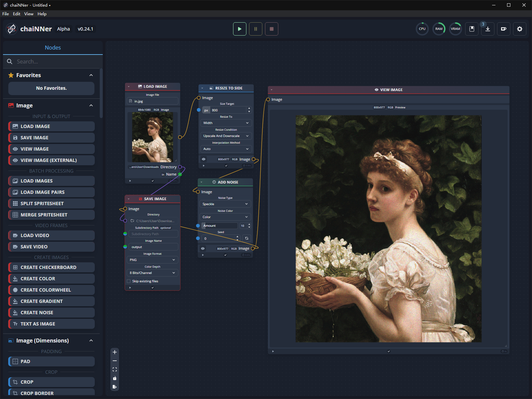The image size is (532, 399).
Task: Open the Ko-fi donation cup icon
Action: (x=504, y=29)
